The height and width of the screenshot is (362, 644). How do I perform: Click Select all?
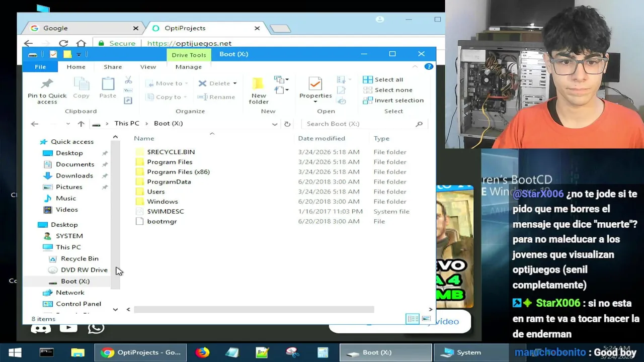383,79
